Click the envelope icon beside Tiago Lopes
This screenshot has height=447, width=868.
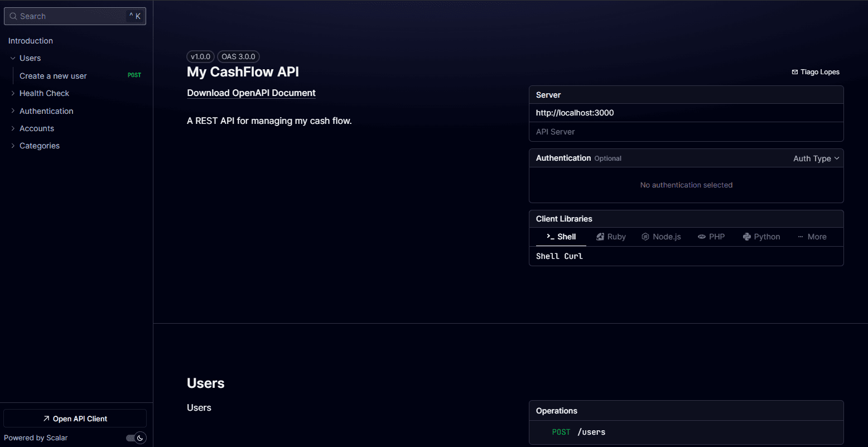795,72
